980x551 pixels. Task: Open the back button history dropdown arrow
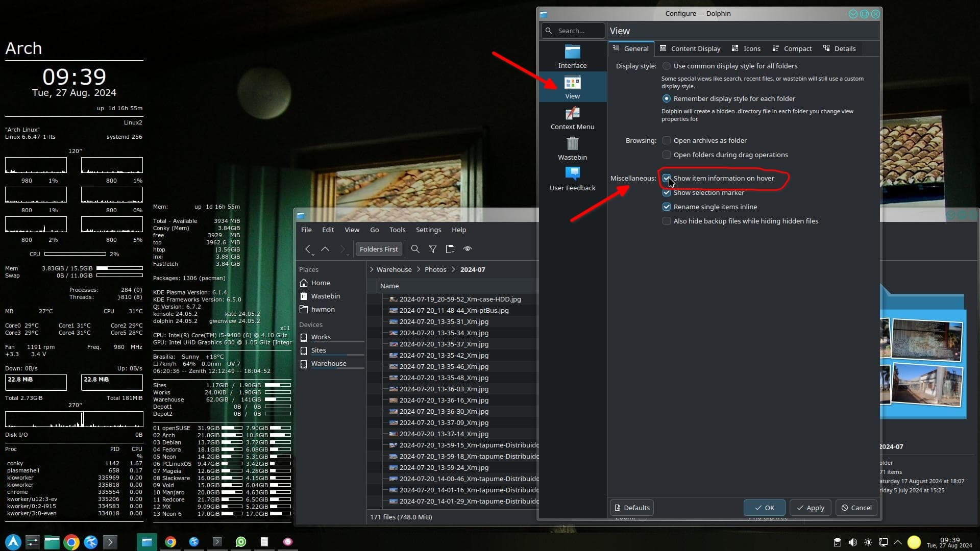(313, 255)
